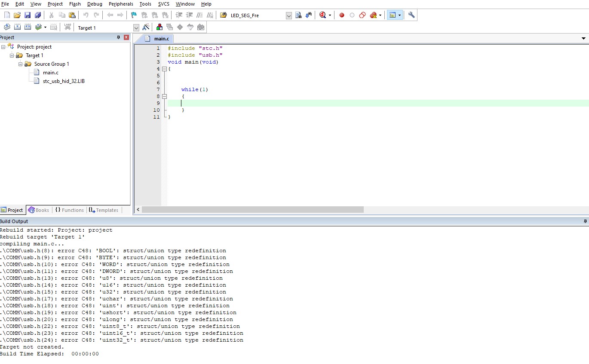Viewport: 589px width, 364px height.
Task: Select stc_usb_hid_32.LIB in the project tree
Action: click(64, 81)
